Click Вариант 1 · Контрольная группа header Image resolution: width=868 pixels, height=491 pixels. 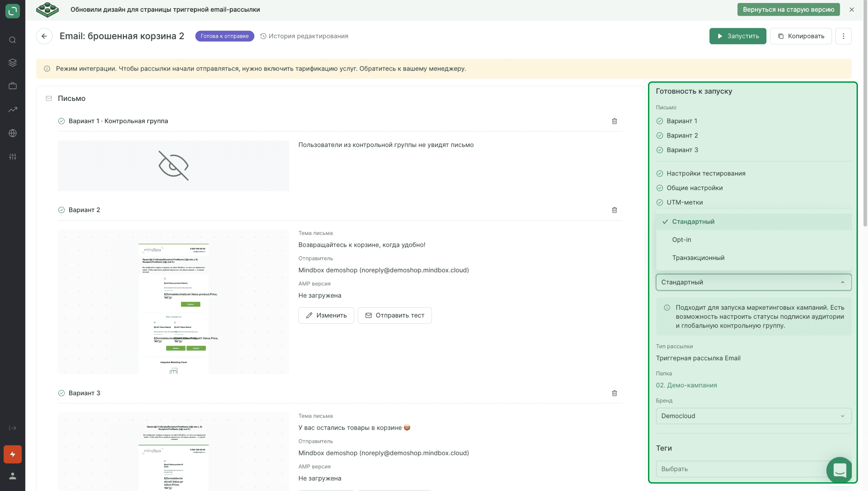tap(118, 121)
